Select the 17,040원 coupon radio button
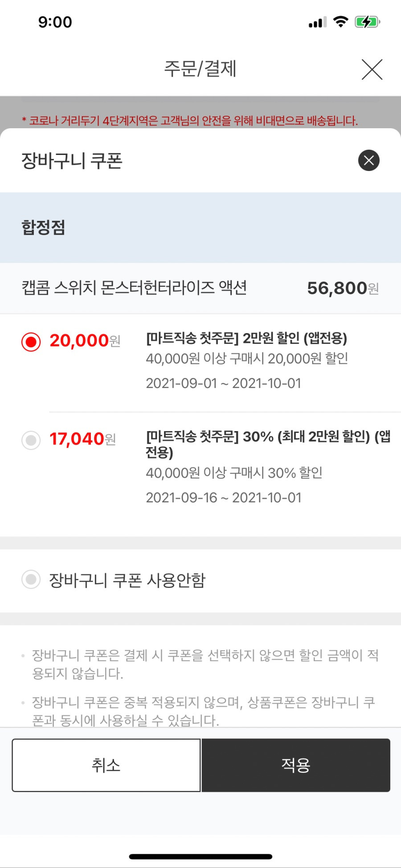Image resolution: width=401 pixels, height=868 pixels. [x=31, y=440]
